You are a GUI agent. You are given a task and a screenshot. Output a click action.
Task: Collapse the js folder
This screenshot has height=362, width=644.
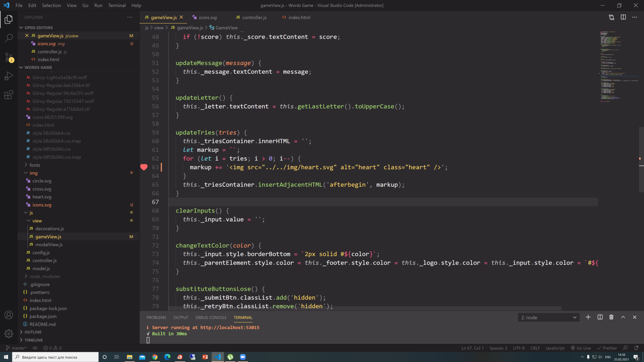pyautogui.click(x=31, y=213)
